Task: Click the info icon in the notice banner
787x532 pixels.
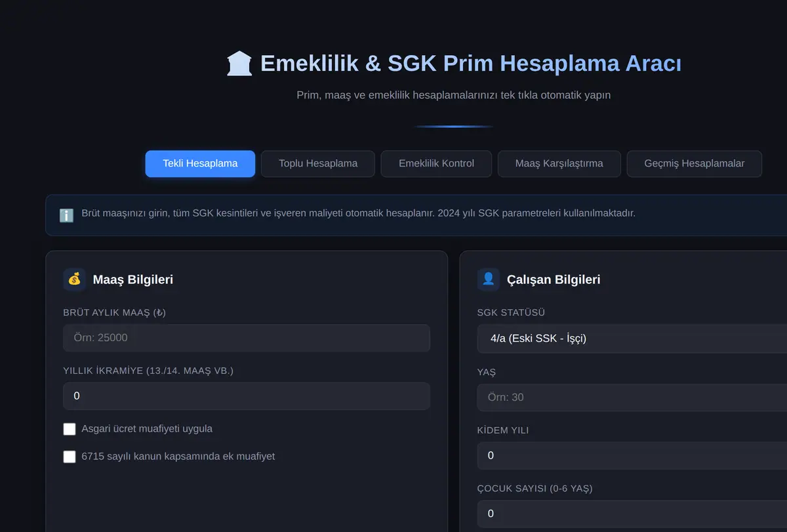Action: click(x=66, y=215)
